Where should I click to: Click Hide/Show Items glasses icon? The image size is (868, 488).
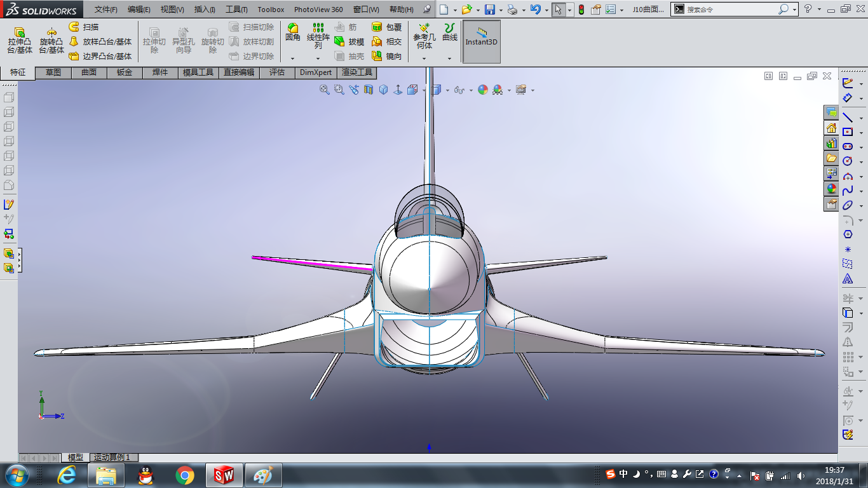pos(459,90)
